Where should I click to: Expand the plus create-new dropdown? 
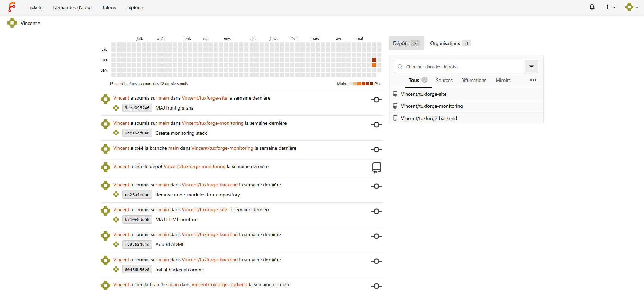click(x=610, y=7)
